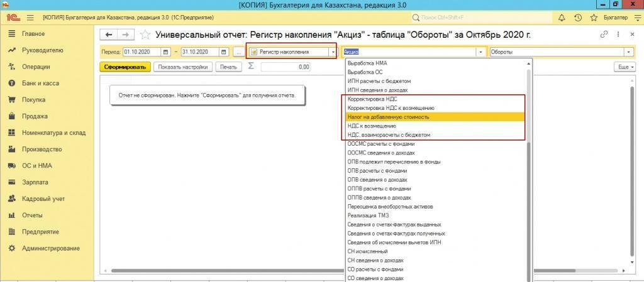The height and width of the screenshot is (282, 644).
Task: Add report to favorites with star icon
Action: (x=145, y=35)
